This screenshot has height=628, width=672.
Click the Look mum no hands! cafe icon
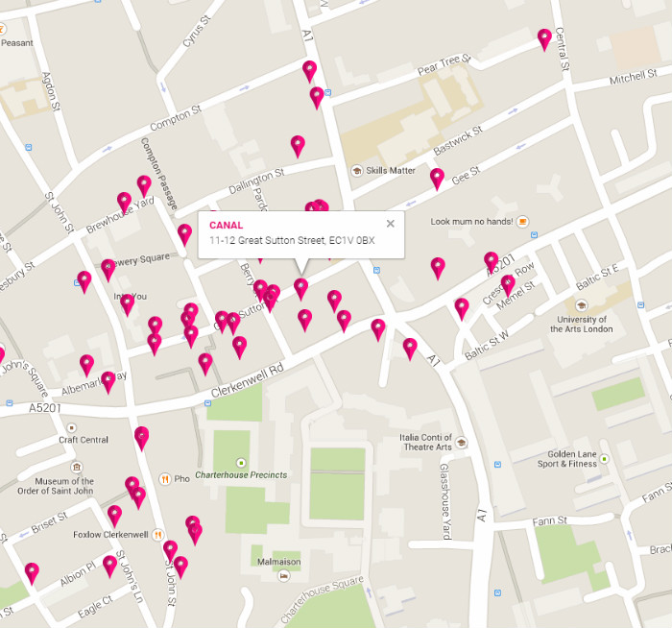tap(522, 222)
